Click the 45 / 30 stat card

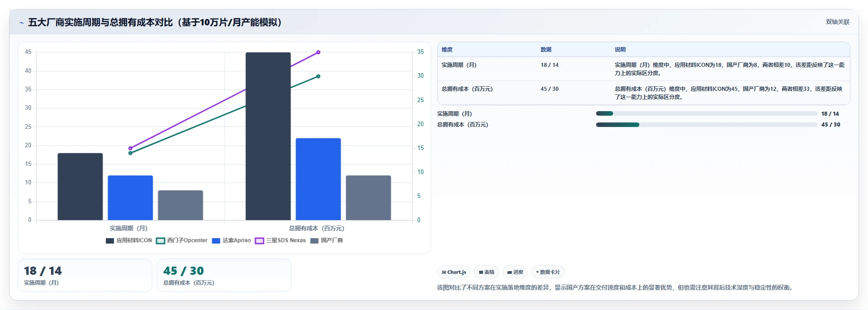tap(224, 275)
